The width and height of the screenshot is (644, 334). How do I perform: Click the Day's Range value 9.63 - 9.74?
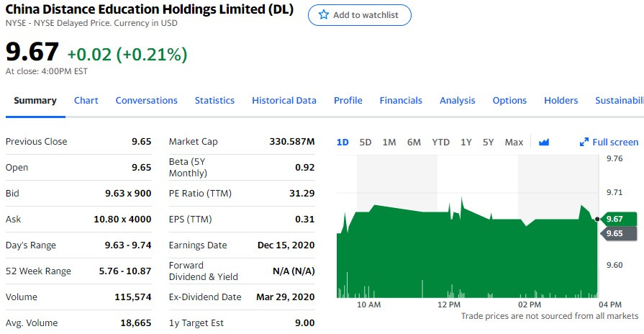pyautogui.click(x=128, y=245)
